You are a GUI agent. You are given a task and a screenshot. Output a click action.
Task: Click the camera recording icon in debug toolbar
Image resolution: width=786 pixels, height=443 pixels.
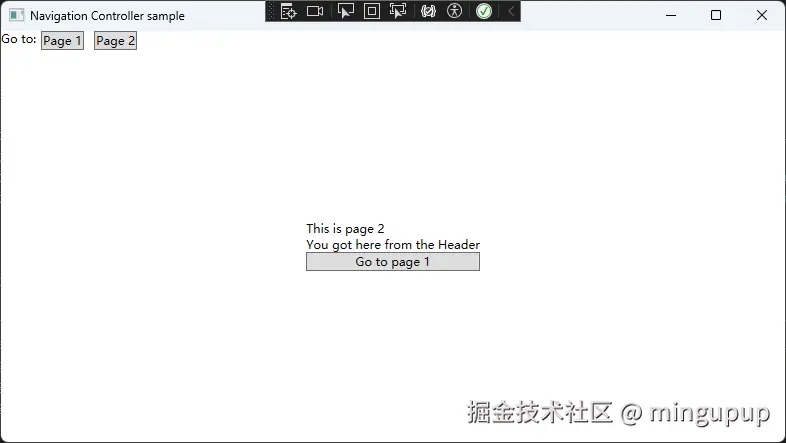(x=315, y=11)
